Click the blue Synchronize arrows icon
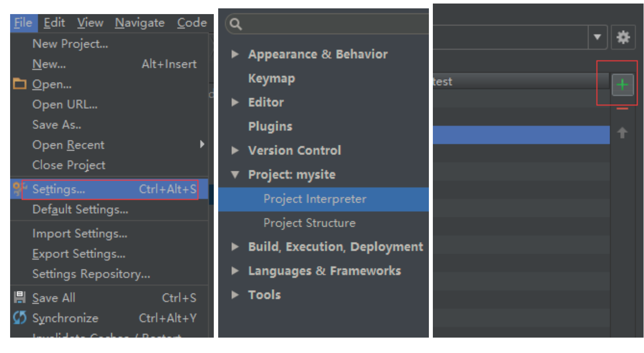 [20, 318]
